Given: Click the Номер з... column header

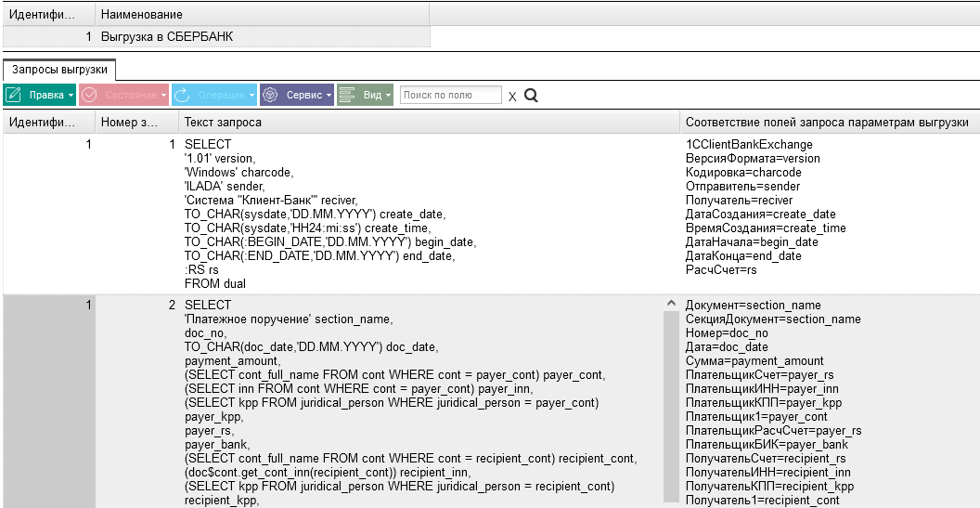Looking at the screenshot, I should coord(136,122).
